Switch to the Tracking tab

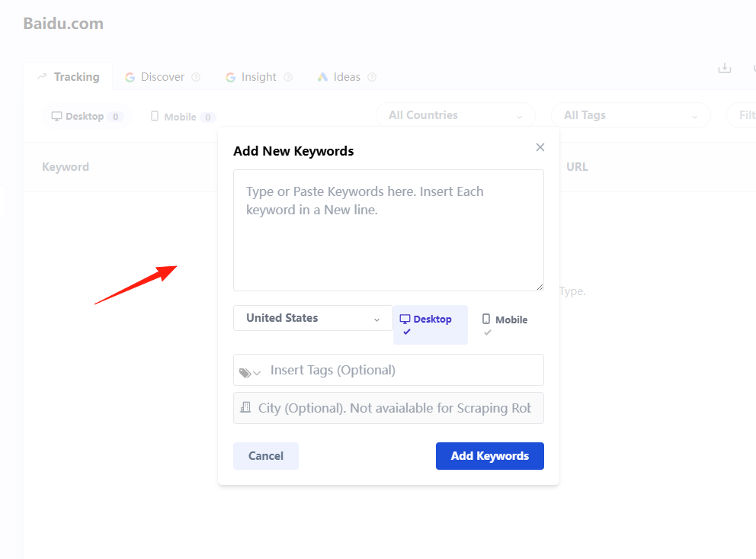(69, 77)
